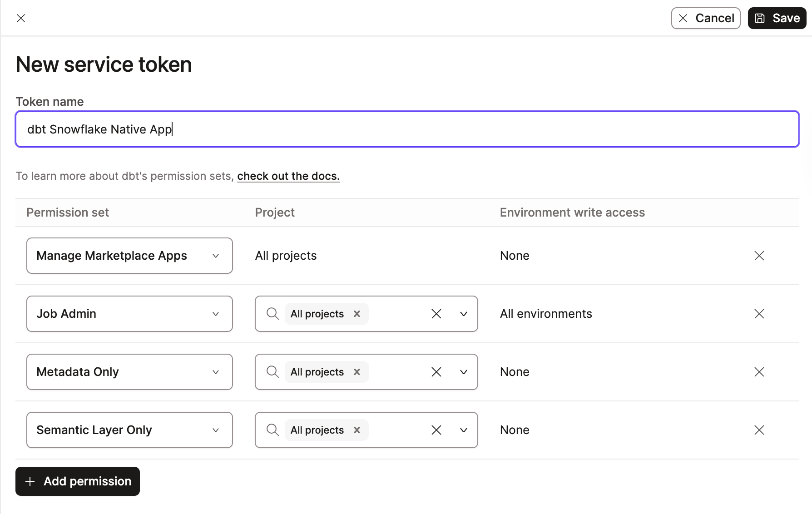Remove the All projects tag in Metadata Only row
The width and height of the screenshot is (812, 514).
click(x=357, y=372)
